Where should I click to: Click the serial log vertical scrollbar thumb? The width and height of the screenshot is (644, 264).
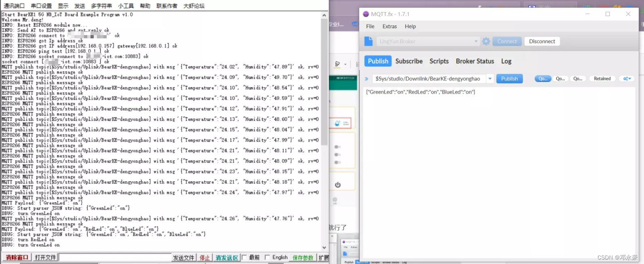pyautogui.click(x=324, y=82)
